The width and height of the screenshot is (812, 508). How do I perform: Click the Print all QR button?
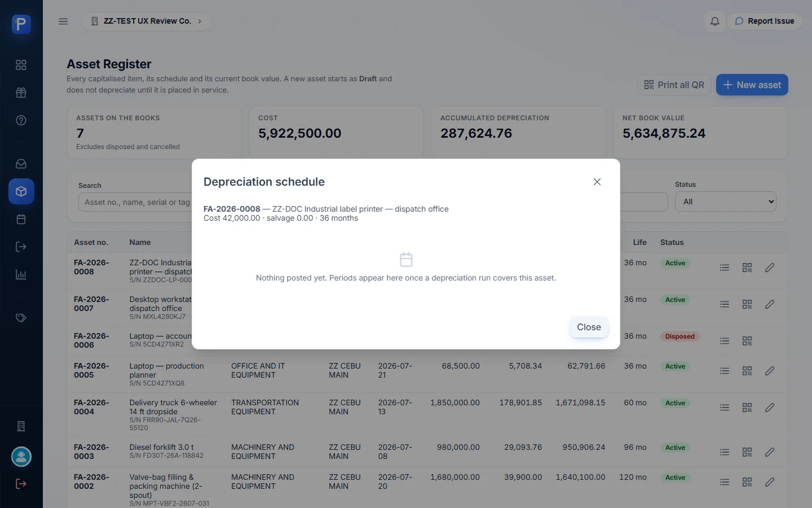click(674, 85)
